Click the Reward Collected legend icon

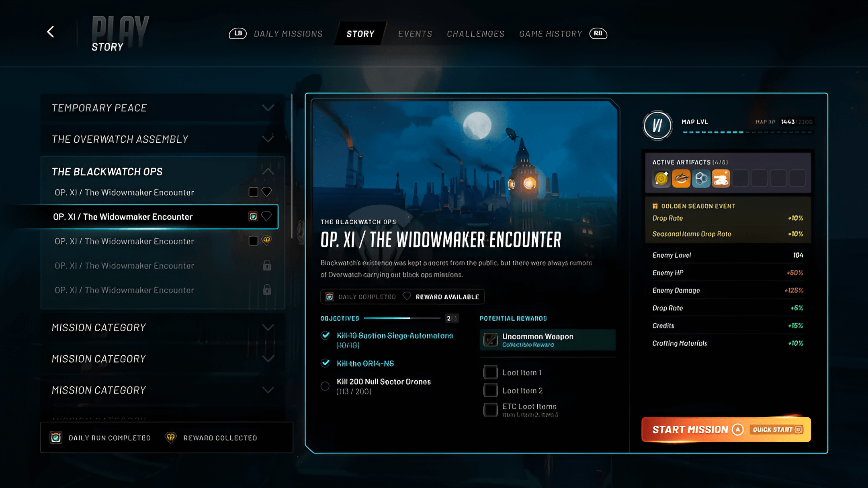(x=171, y=437)
